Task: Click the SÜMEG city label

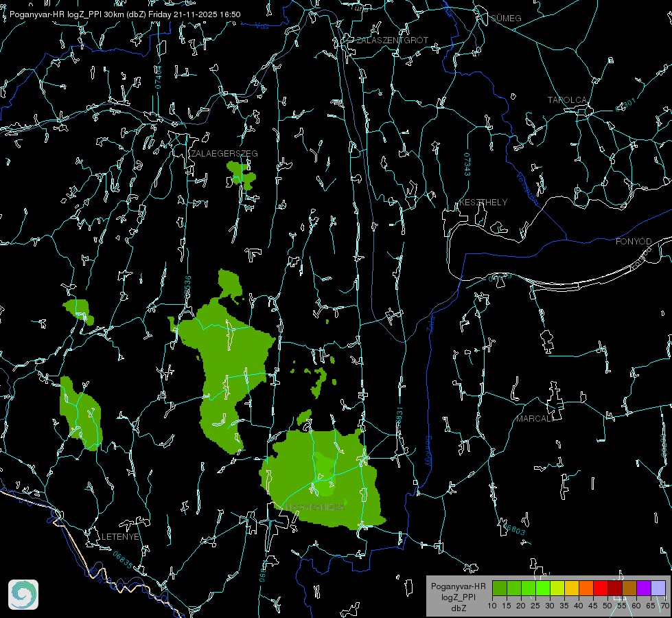Action: click(506, 18)
